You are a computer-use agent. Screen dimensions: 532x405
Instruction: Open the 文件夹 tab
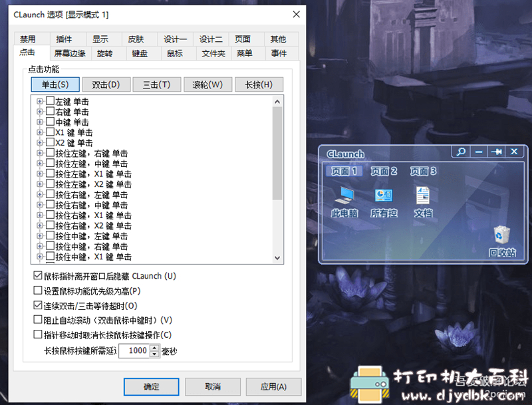click(213, 53)
